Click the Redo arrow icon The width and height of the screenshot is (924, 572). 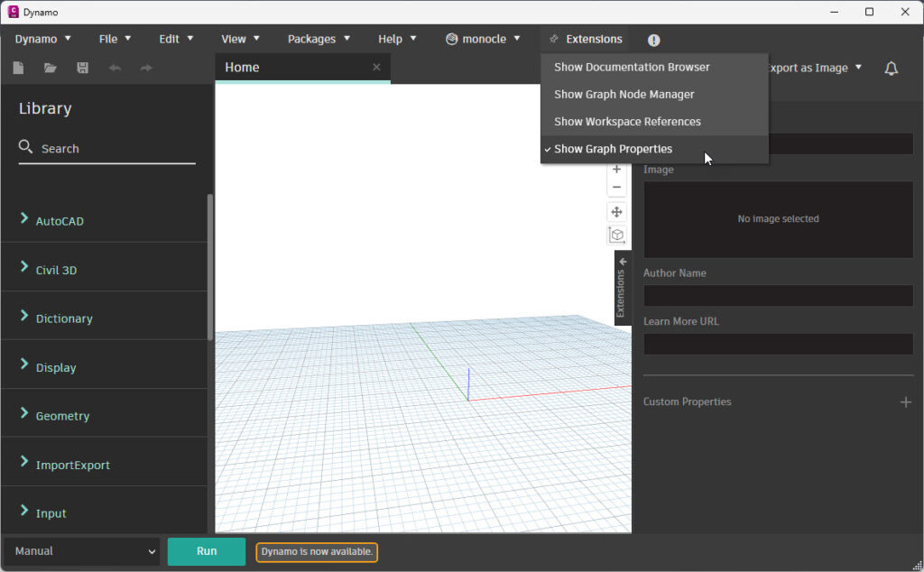[146, 68]
